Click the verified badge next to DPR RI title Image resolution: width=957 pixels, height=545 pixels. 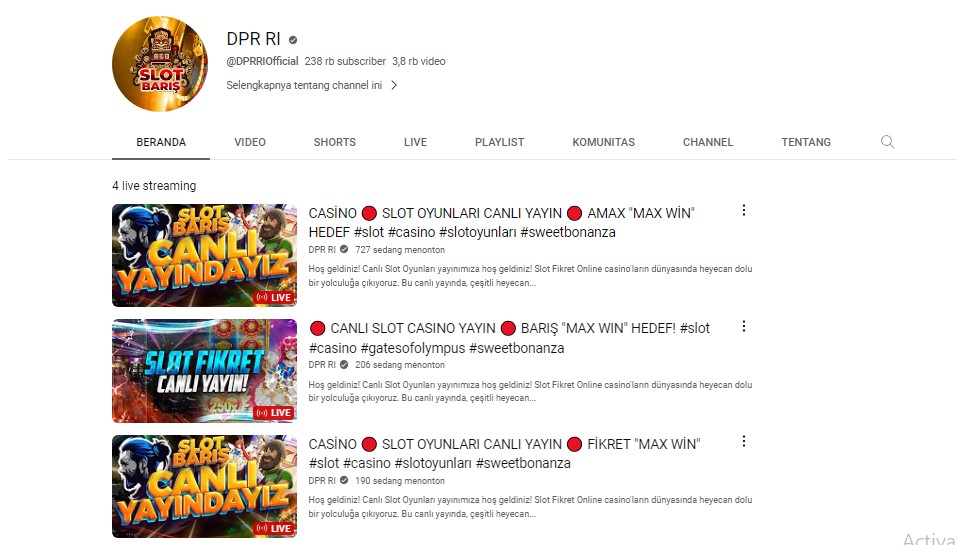293,40
